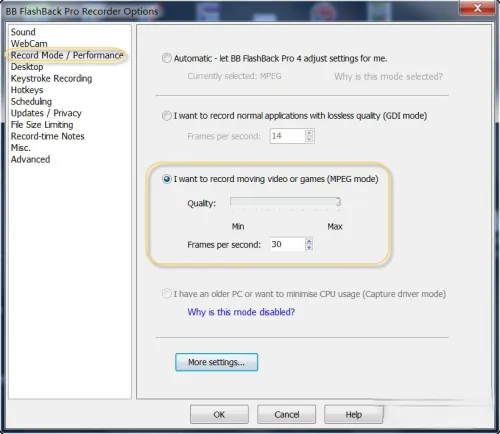This screenshot has height=434, width=500.
Task: Show the Hotkeys settings page
Action: pos(27,90)
